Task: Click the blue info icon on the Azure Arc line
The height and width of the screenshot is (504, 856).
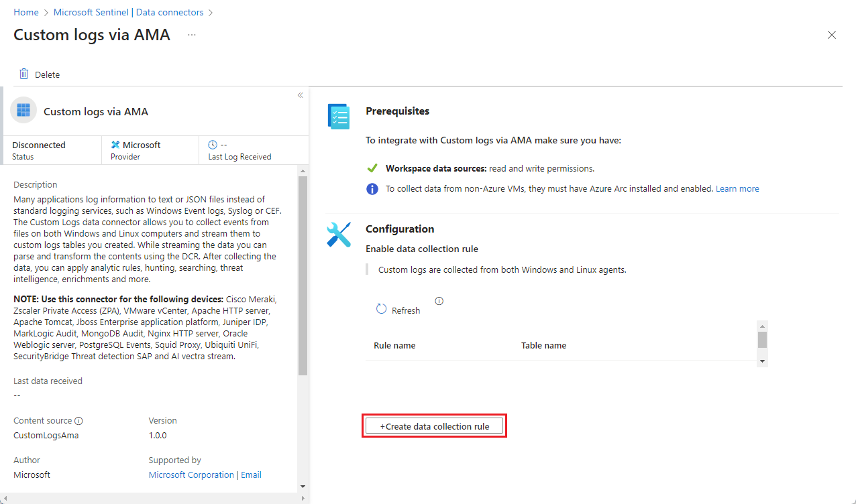Action: (x=372, y=189)
